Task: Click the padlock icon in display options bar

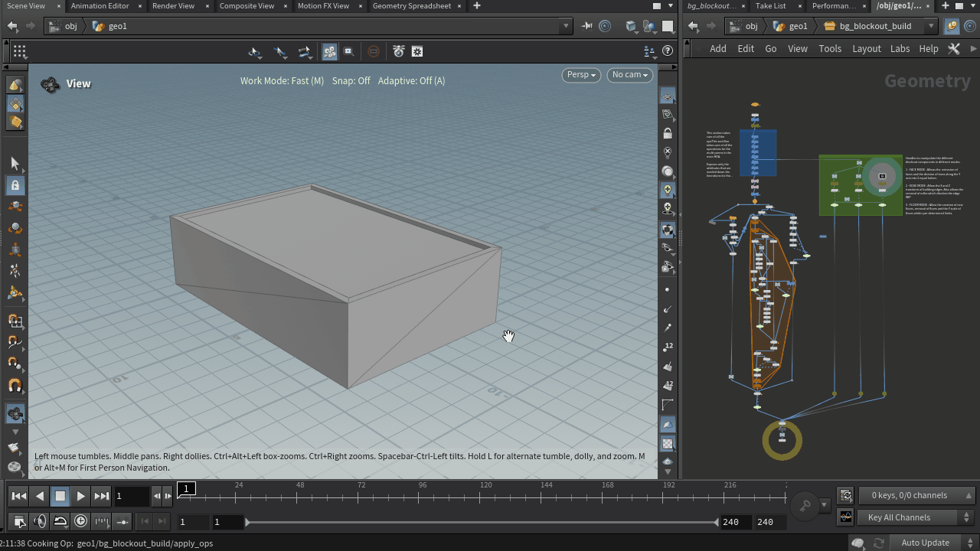Action: (668, 133)
